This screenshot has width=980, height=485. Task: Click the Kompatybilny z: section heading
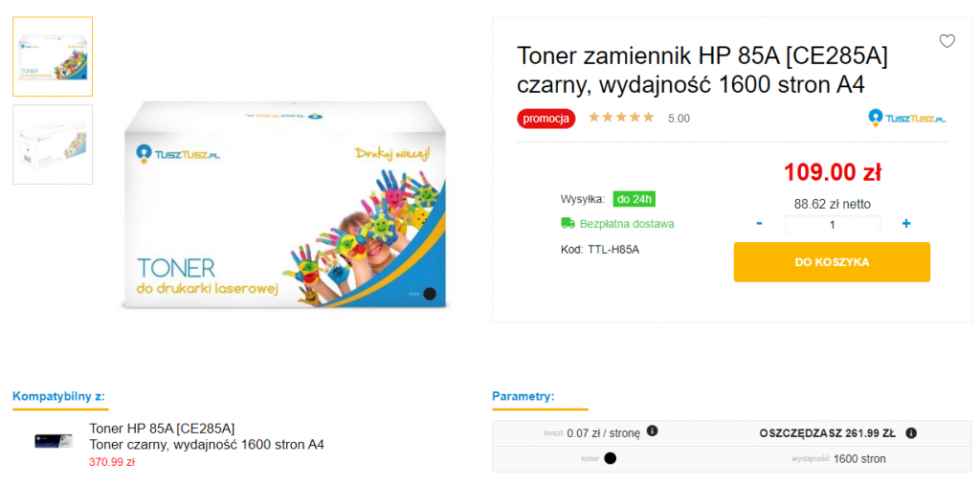pos(58,396)
